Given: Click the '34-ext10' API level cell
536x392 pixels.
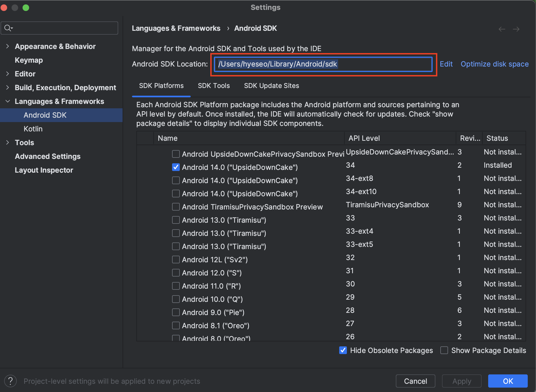Looking at the screenshot, I should (361, 192).
